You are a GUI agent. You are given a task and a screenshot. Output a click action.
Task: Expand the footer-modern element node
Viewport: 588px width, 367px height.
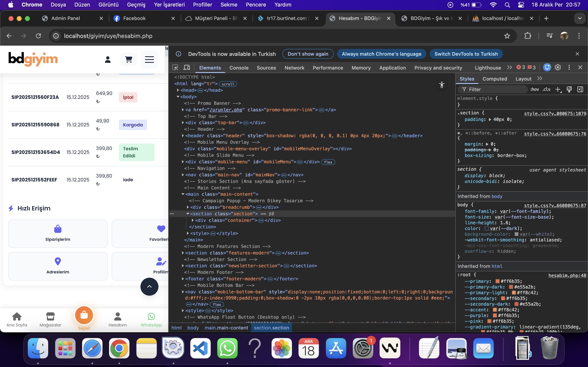click(x=183, y=279)
